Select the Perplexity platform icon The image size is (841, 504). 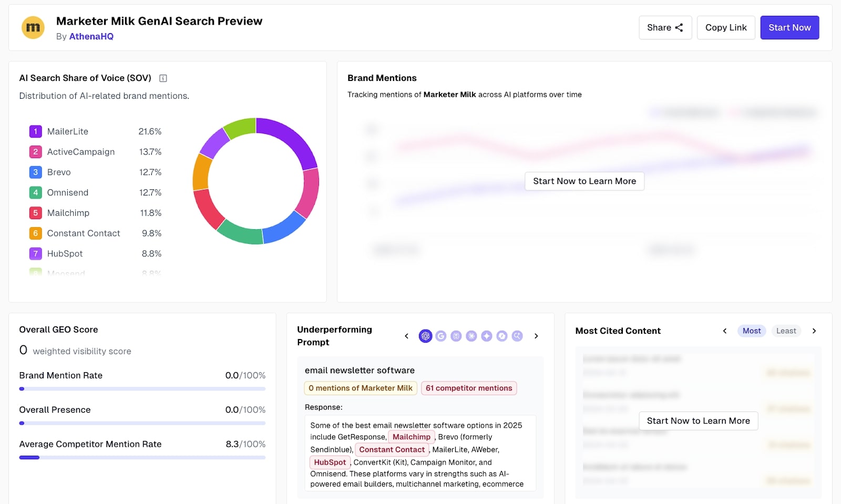(456, 336)
